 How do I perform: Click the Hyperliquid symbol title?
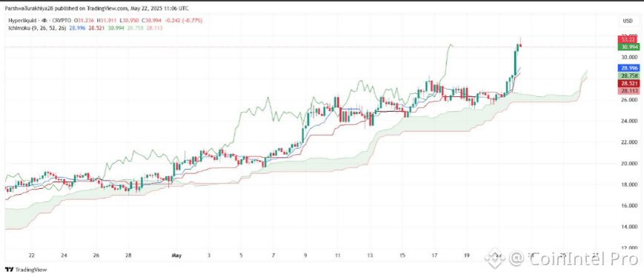21,21
